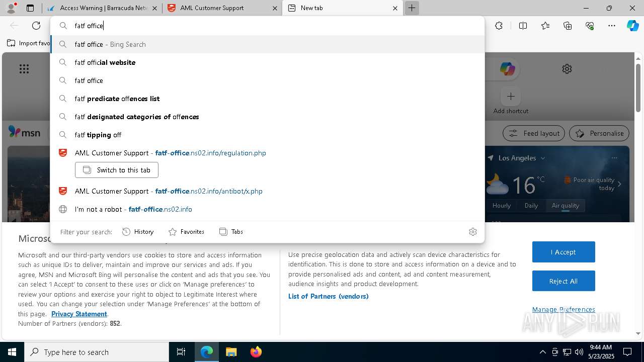This screenshot has width=644, height=362.
Task: Open the apps grid launcher icon
Action: coord(24,69)
